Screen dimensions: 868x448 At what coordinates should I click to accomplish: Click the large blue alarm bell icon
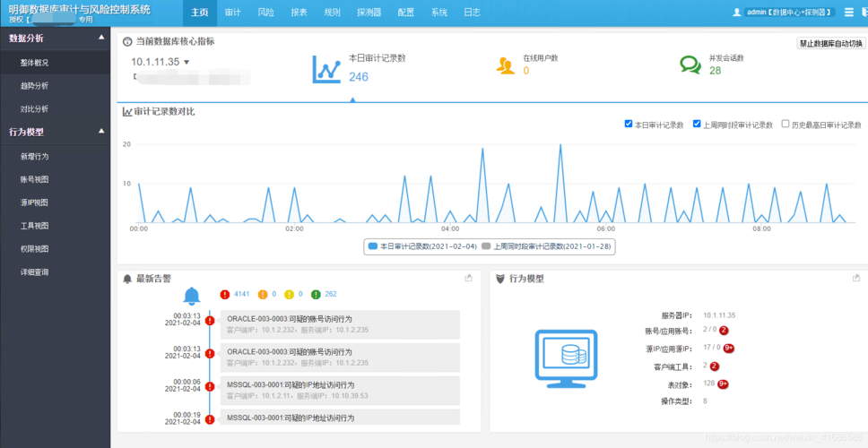point(192,296)
